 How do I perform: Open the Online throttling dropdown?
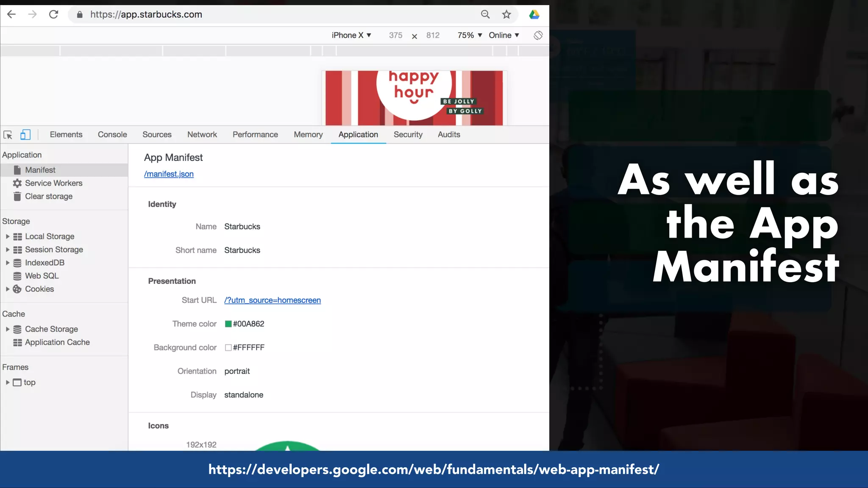point(504,35)
